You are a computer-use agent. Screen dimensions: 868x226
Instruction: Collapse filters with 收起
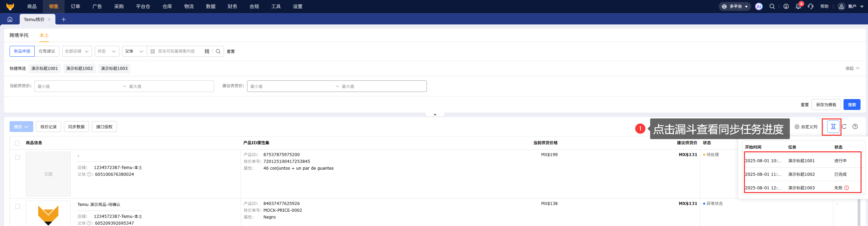pyautogui.click(x=853, y=69)
